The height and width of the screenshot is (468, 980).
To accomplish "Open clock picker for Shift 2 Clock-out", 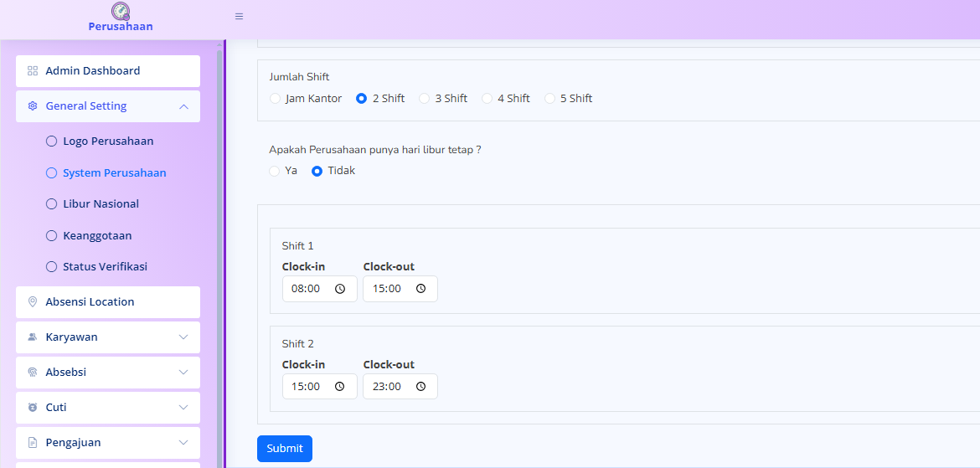I will pos(420,387).
